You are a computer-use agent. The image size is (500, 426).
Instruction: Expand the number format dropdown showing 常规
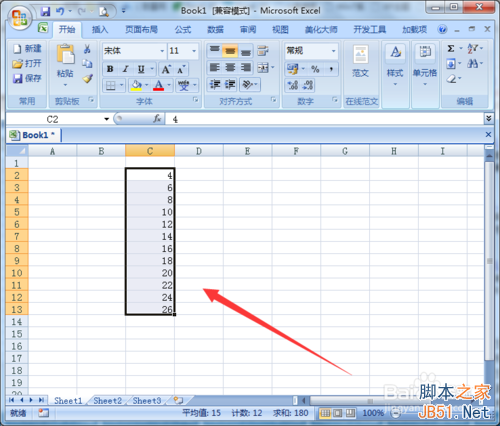tap(333, 51)
